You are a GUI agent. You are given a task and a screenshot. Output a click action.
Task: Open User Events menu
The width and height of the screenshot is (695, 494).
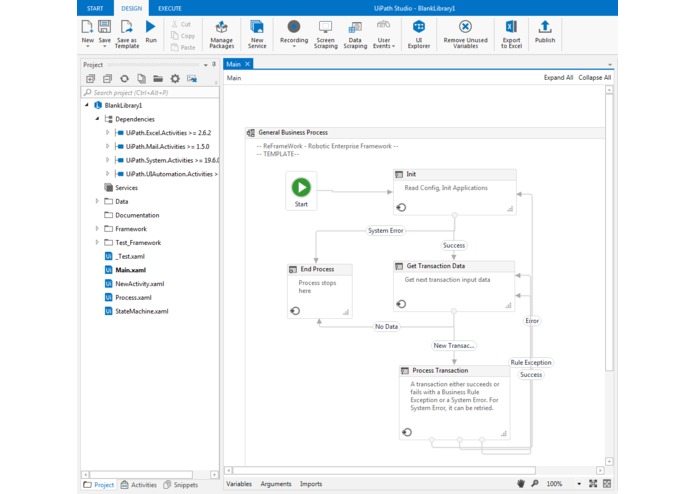pyautogui.click(x=384, y=34)
